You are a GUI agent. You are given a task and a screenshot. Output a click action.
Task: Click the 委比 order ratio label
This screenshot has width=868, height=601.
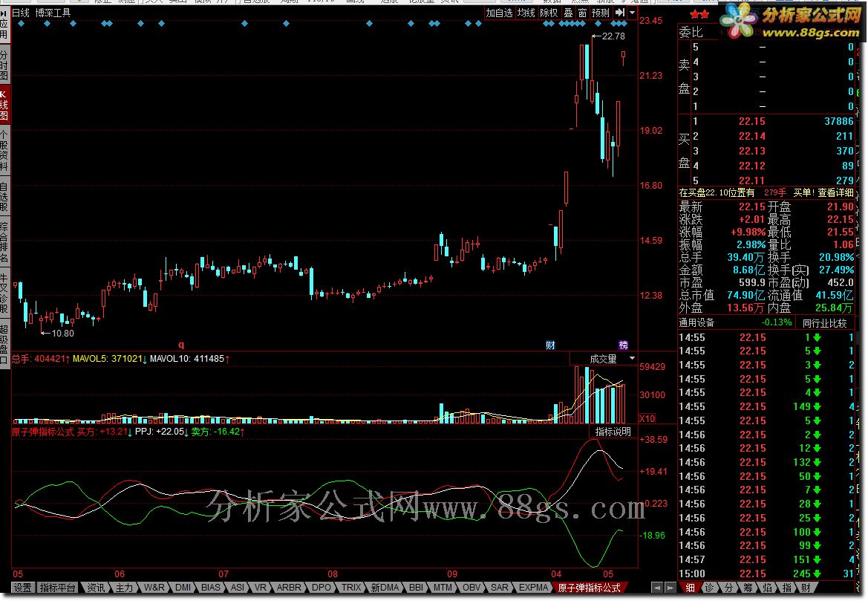pos(691,32)
